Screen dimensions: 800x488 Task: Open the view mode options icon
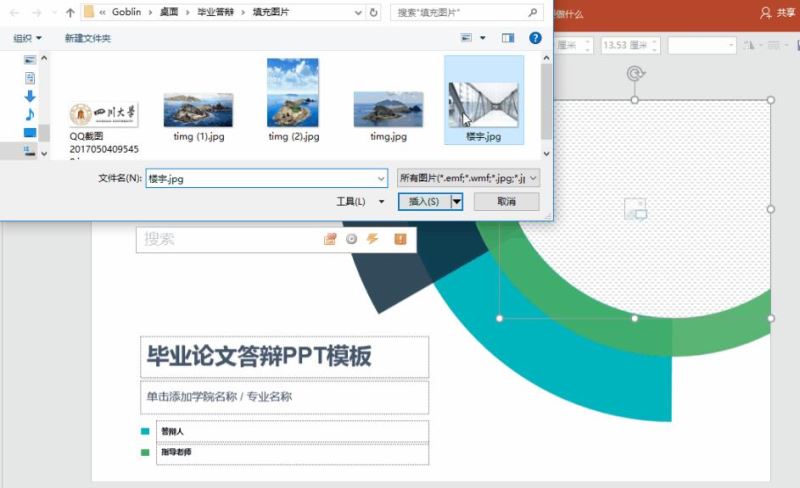pos(466,38)
